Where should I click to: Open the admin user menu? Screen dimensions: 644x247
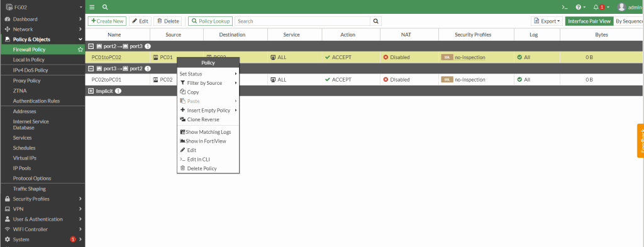(630, 7)
